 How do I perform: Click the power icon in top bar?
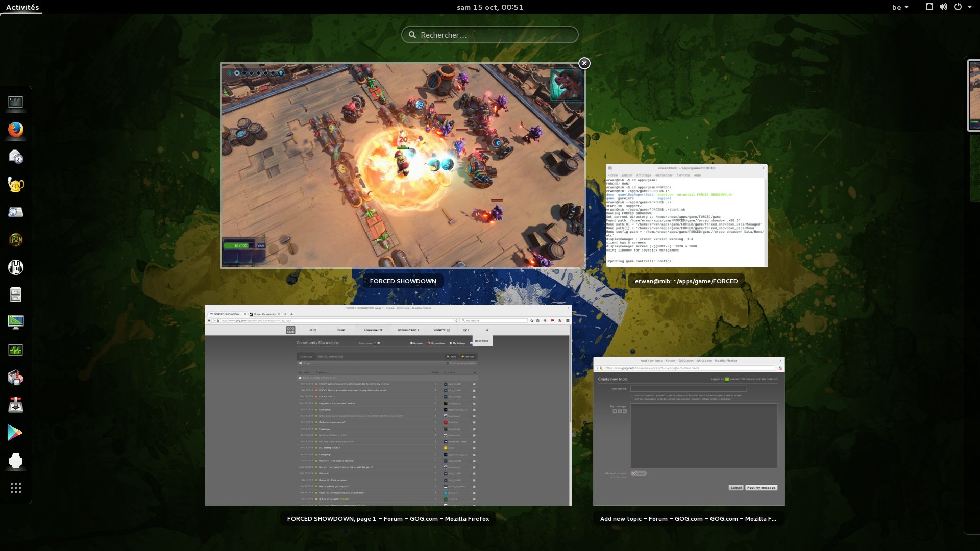[x=958, y=7]
